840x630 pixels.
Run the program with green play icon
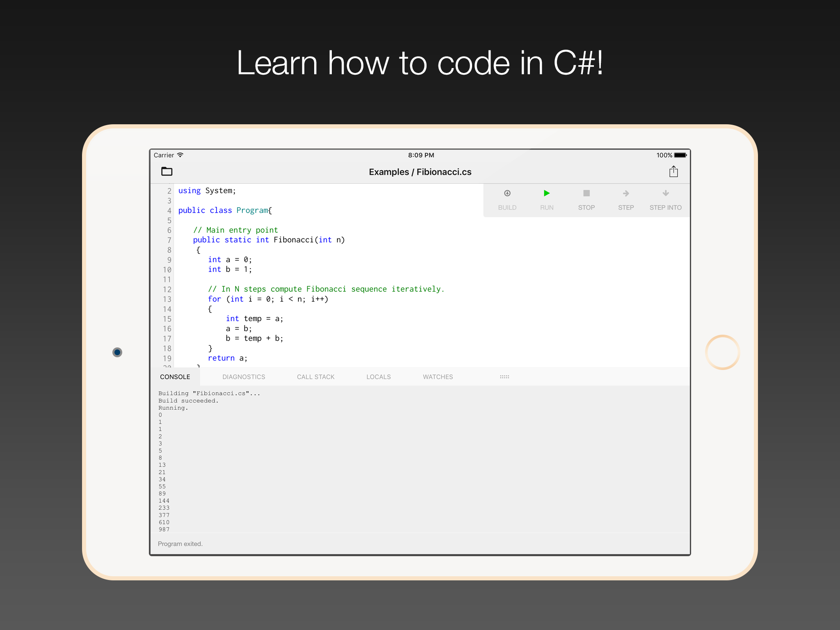546,193
